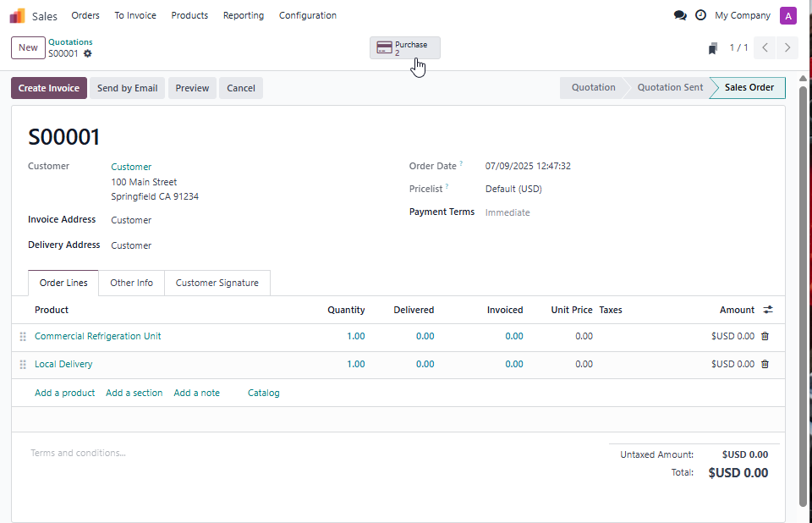
Task: Go to previous record arrow
Action: click(x=765, y=47)
